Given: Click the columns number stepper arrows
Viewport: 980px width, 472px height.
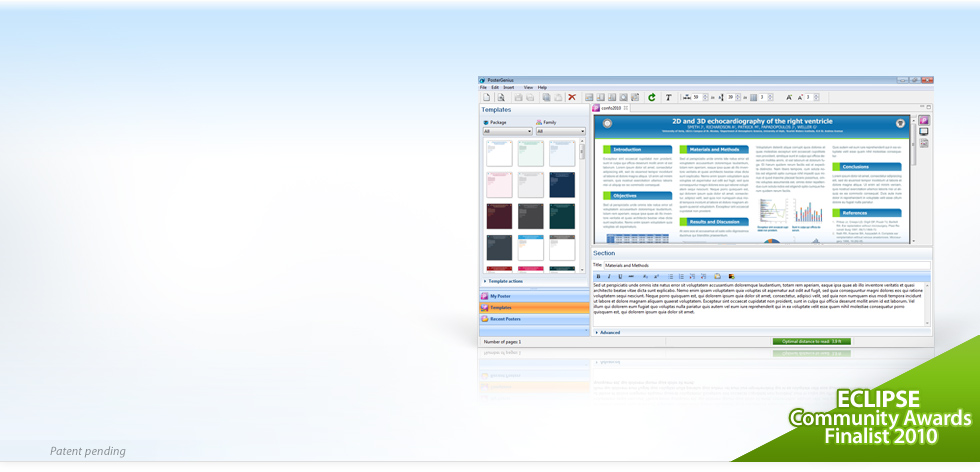Looking at the screenshot, I should [x=770, y=97].
